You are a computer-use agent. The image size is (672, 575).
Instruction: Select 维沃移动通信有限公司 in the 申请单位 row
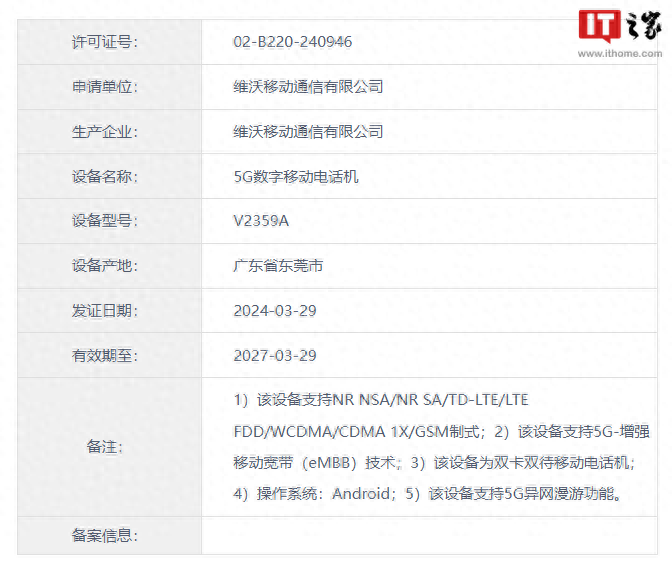point(308,87)
